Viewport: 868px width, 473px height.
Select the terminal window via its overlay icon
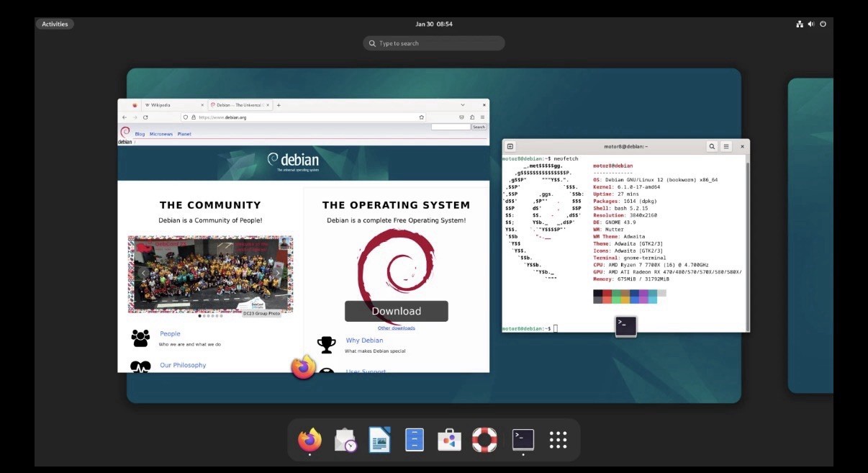click(625, 326)
